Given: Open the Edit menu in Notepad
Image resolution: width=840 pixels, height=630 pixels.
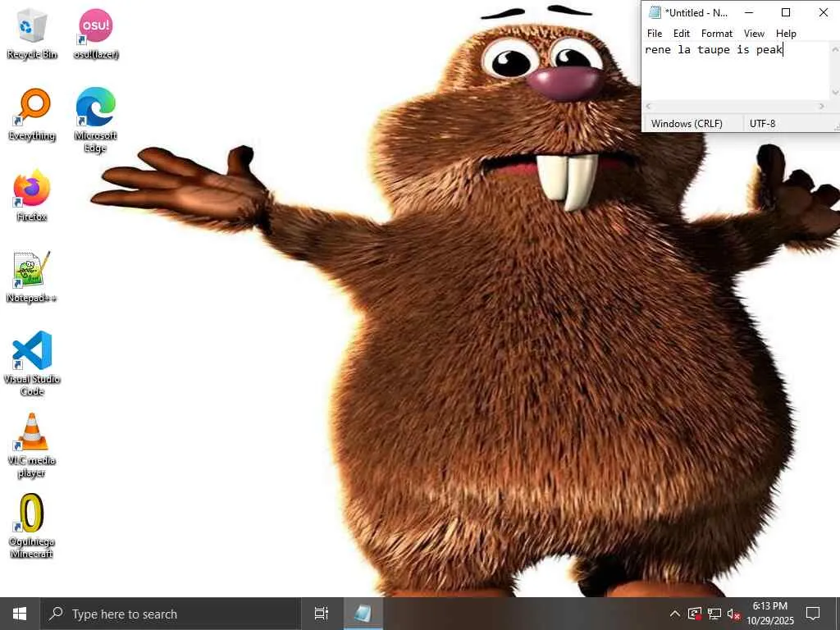Looking at the screenshot, I should coord(681,33).
